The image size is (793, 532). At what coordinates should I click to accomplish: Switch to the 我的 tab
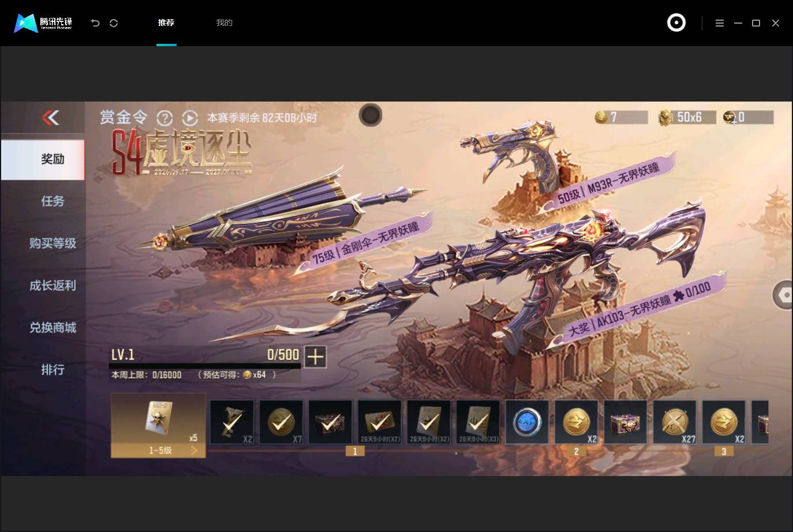(x=224, y=23)
